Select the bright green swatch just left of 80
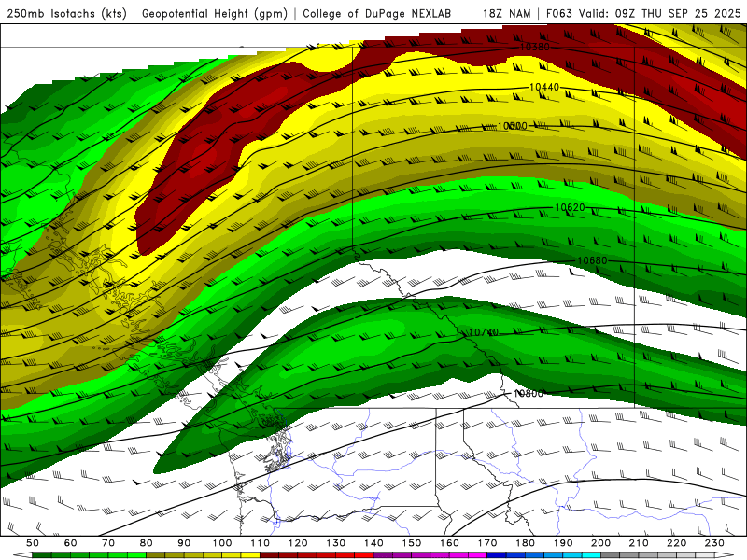The height and width of the screenshot is (560, 747). click(136, 555)
